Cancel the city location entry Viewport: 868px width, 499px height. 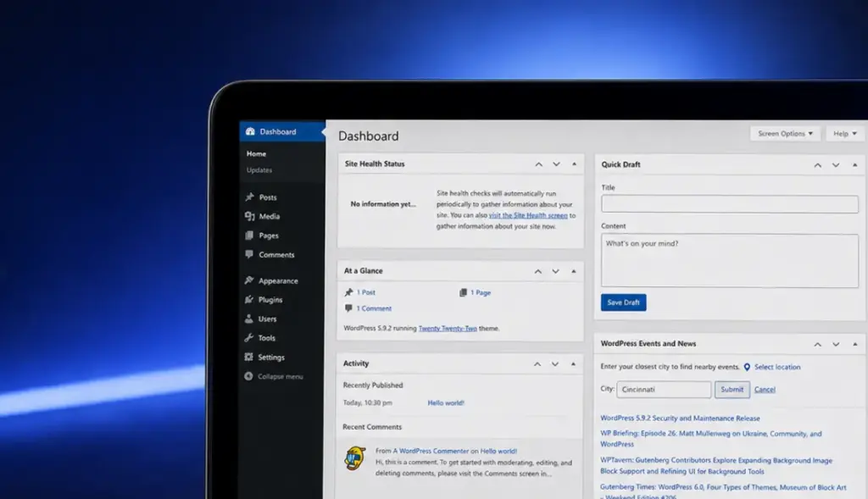(x=765, y=390)
